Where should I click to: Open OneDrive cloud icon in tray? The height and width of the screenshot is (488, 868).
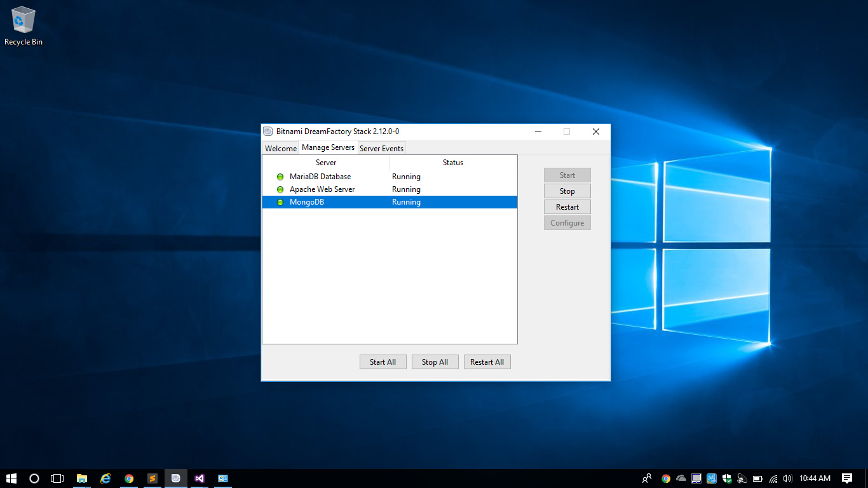(x=681, y=478)
